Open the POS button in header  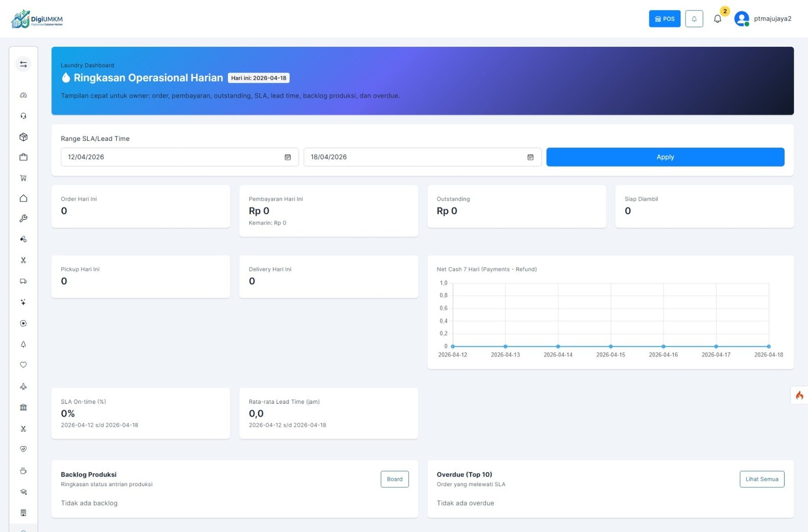(x=665, y=19)
